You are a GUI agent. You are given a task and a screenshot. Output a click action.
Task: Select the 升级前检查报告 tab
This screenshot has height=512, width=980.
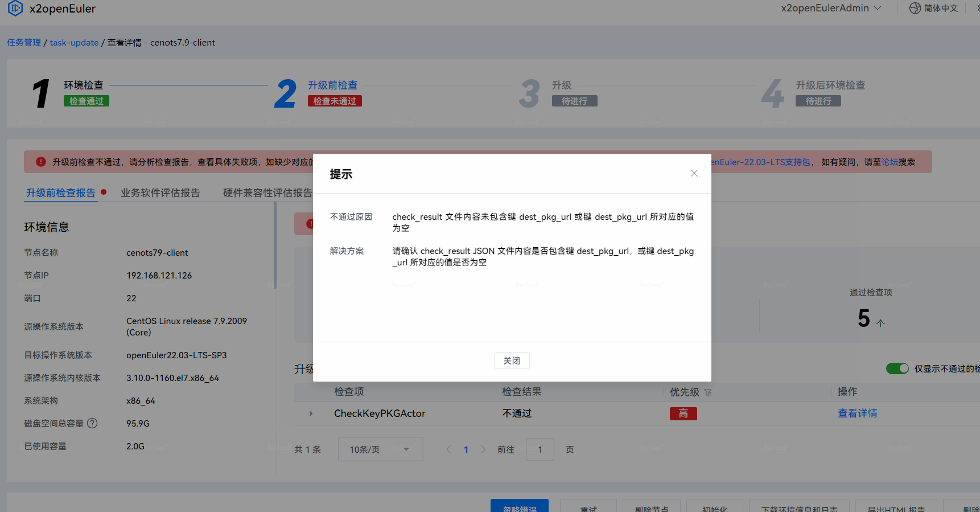(61, 193)
